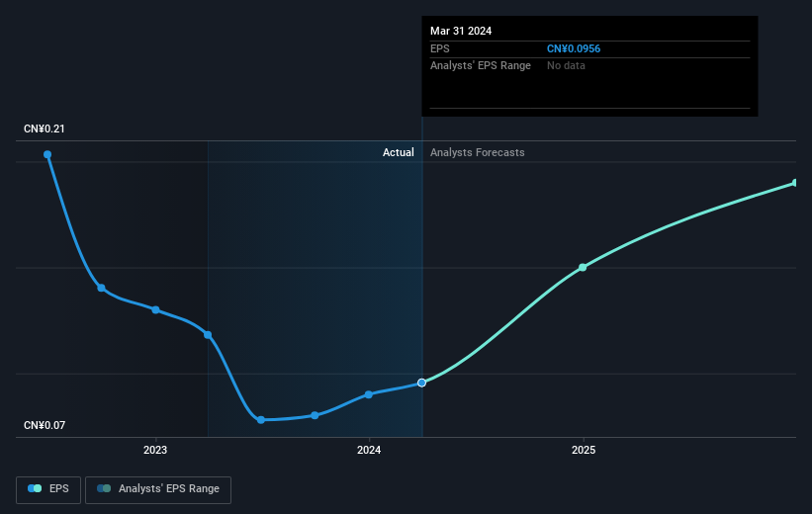
Task: Select the final forecast point at chart edge
Action: (795, 183)
